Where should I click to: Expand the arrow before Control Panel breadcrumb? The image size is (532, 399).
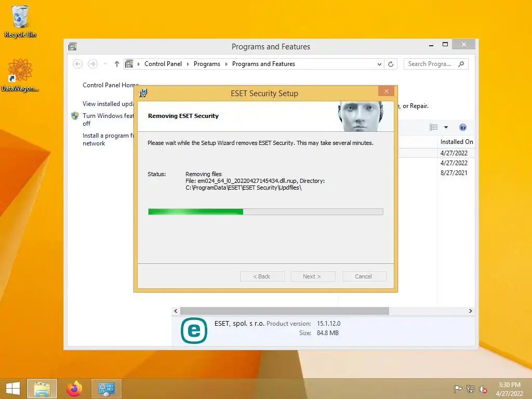(138, 64)
